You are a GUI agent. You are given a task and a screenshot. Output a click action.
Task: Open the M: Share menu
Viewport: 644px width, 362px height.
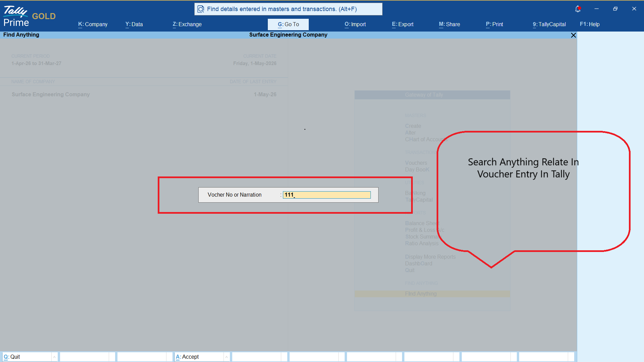click(x=449, y=24)
